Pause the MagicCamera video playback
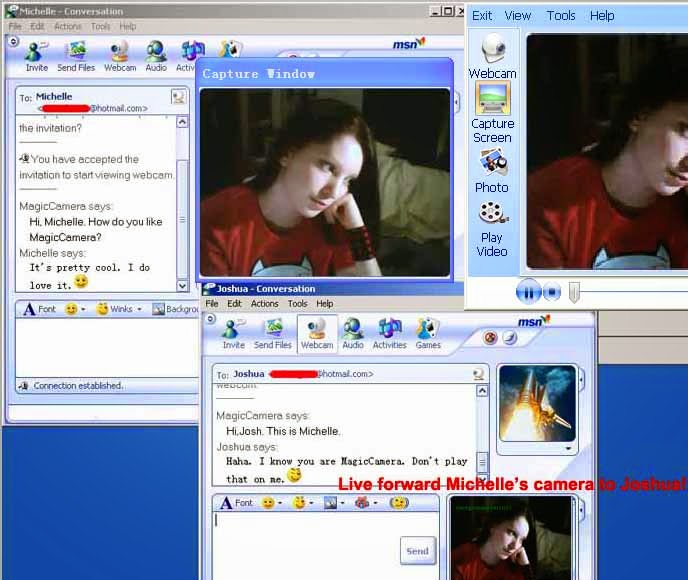This screenshot has height=580, width=688. pos(528,292)
